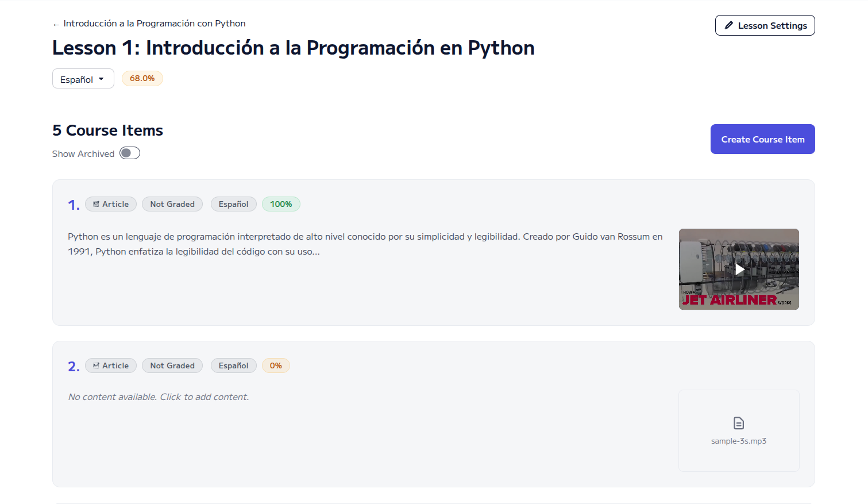The image size is (868, 504).
Task: Click the dropdown caret next to Español
Action: point(101,79)
